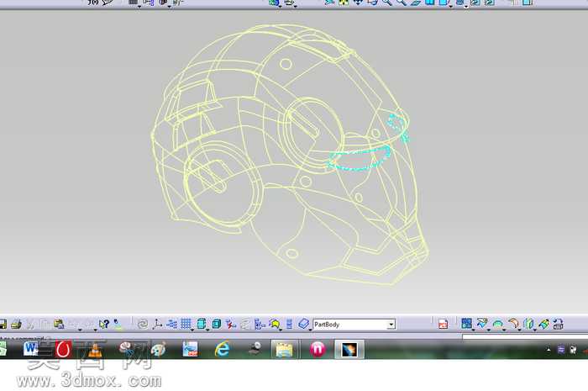Viewport: 588px width, 391px height.
Task: Click the red PDF document icon
Action: coord(443,325)
